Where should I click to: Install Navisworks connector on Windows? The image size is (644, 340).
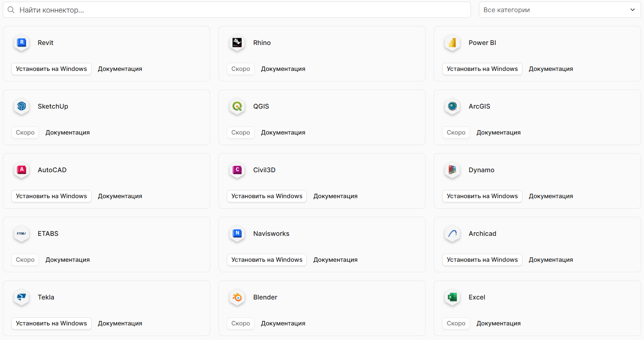[267, 260]
